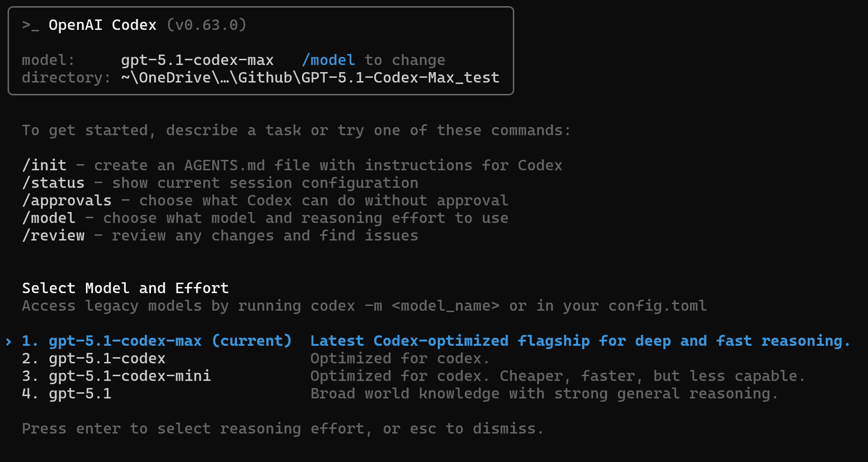Click the AGENTS.md text in the /init description
Image resolution: width=868 pixels, height=462 pixels.
pyautogui.click(x=224, y=166)
